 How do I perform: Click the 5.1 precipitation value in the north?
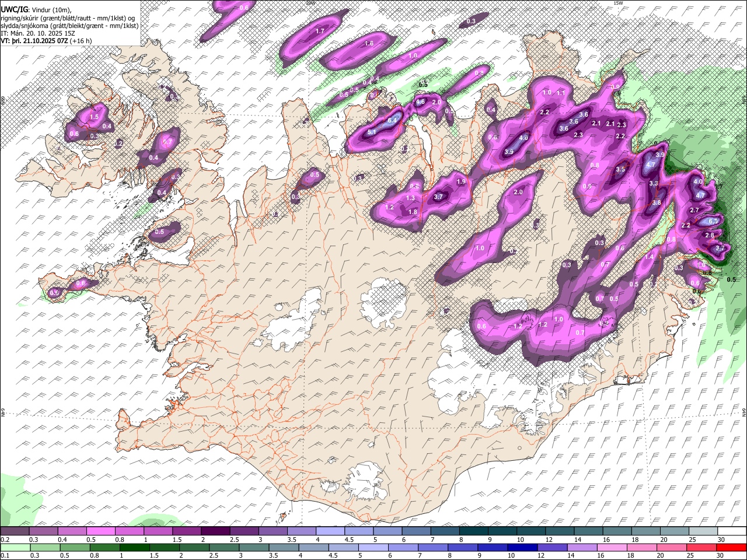(x=371, y=132)
